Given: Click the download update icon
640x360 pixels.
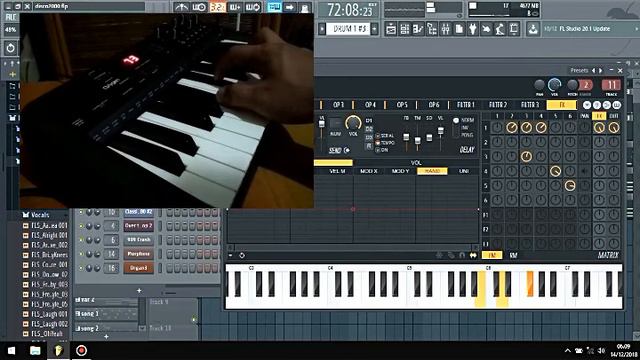Looking at the screenshot, I should click(x=533, y=29).
